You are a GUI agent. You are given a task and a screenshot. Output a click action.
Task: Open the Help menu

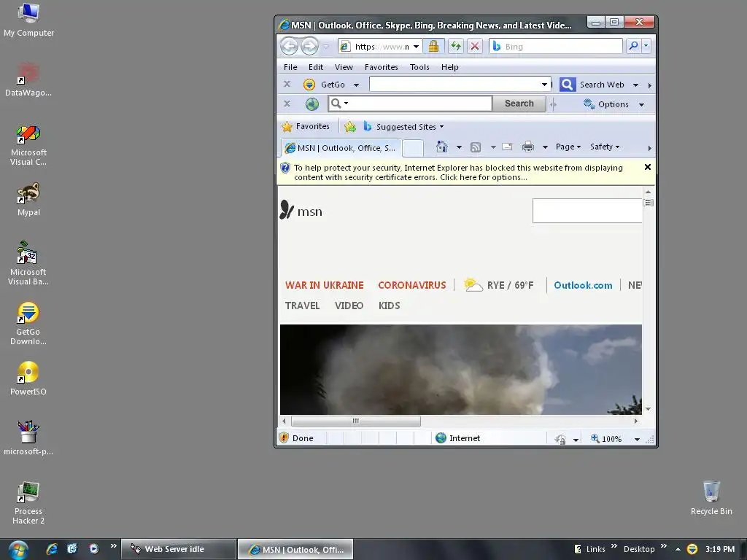pos(449,67)
